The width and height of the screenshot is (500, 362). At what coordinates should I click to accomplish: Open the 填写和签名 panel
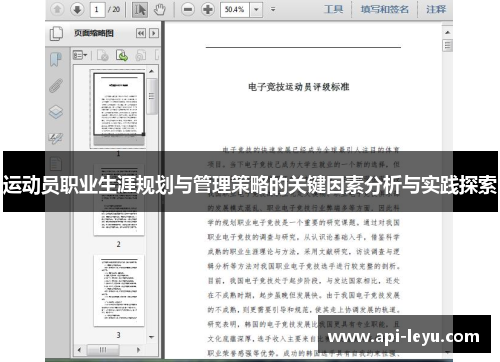tap(385, 9)
